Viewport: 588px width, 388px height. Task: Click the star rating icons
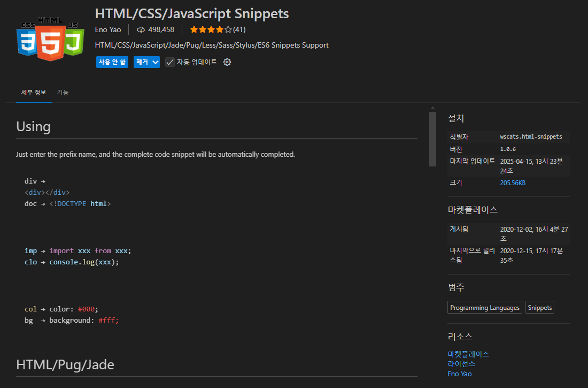tap(211, 29)
